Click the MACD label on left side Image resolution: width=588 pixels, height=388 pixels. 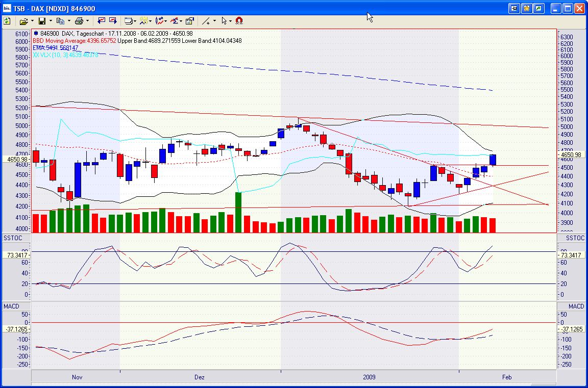tap(11, 306)
